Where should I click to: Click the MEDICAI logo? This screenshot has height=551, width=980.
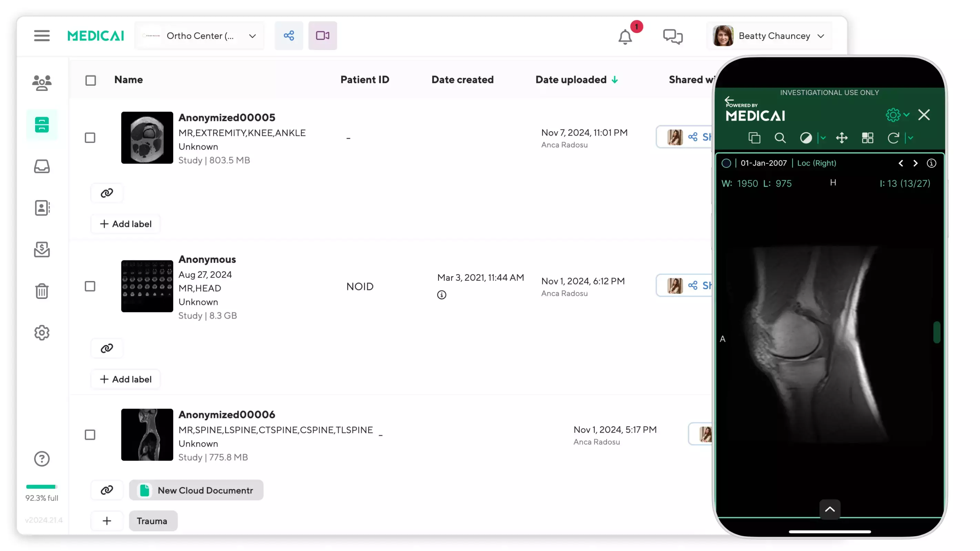click(x=95, y=36)
